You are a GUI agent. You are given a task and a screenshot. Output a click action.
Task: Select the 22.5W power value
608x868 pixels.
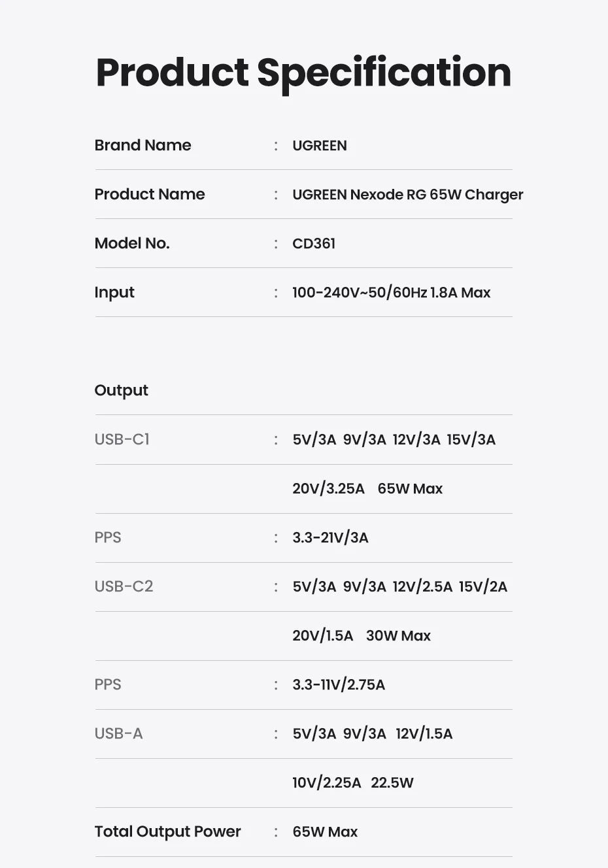[392, 783]
